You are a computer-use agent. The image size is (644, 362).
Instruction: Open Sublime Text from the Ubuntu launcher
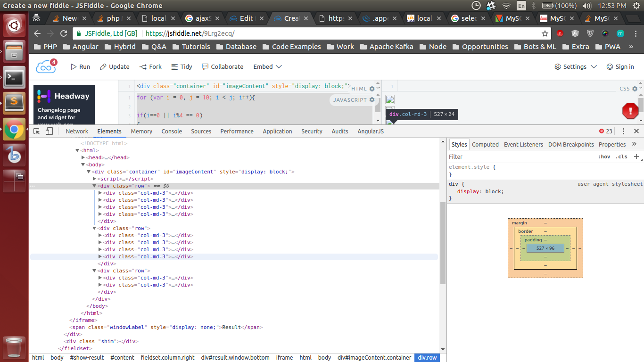14,103
